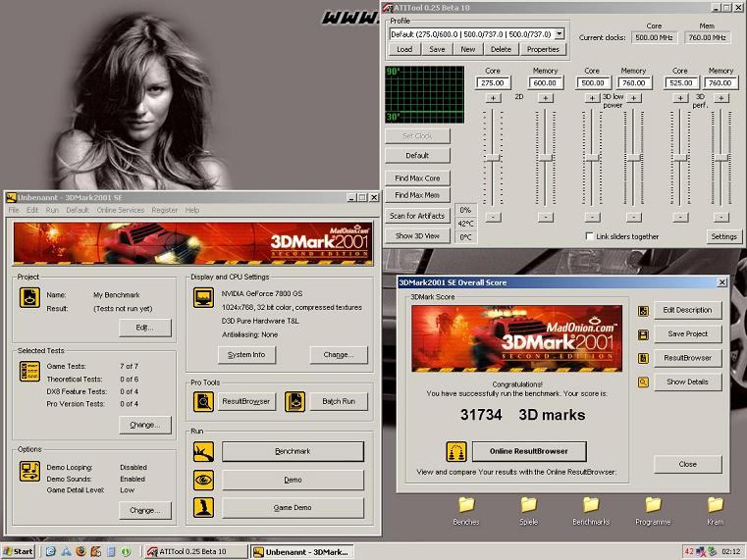Open the Help menu in 3DMark2001
747x560 pixels.
pyautogui.click(x=192, y=210)
